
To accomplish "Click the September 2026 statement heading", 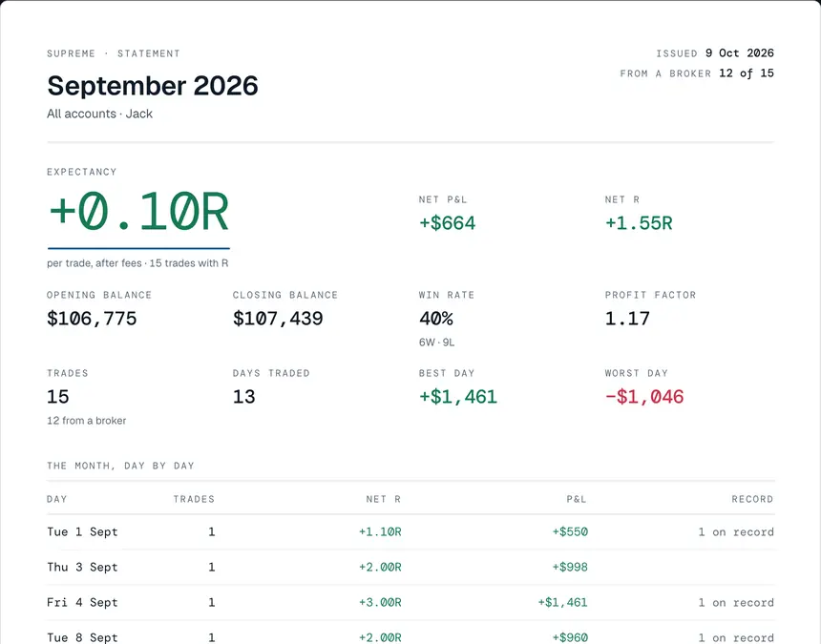I will tap(153, 86).
